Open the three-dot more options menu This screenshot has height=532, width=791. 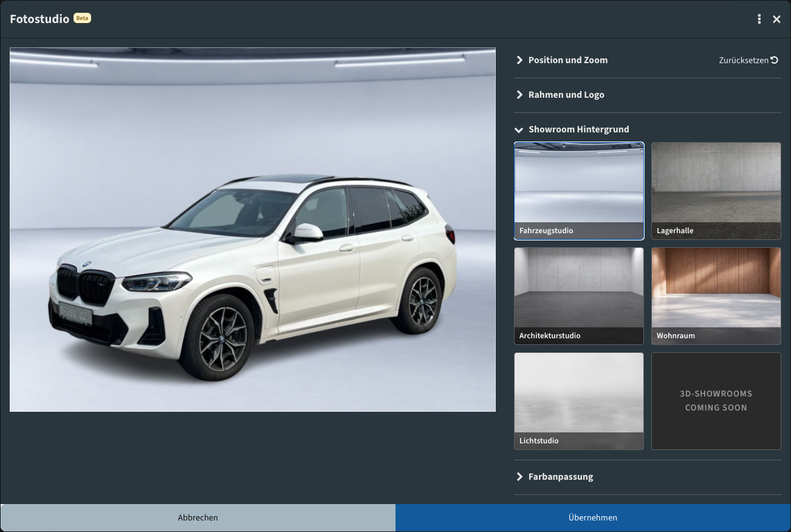tap(759, 19)
